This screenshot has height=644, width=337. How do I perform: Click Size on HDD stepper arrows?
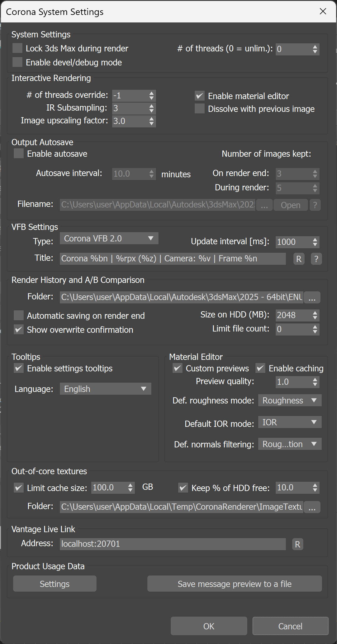point(315,315)
